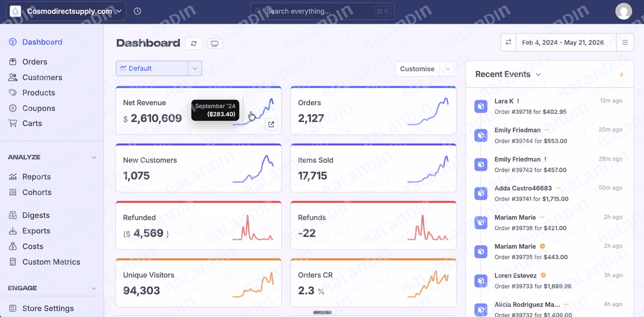644x317 pixels.
Task: Click the lightning bolt in Recent Events
Action: click(621, 74)
